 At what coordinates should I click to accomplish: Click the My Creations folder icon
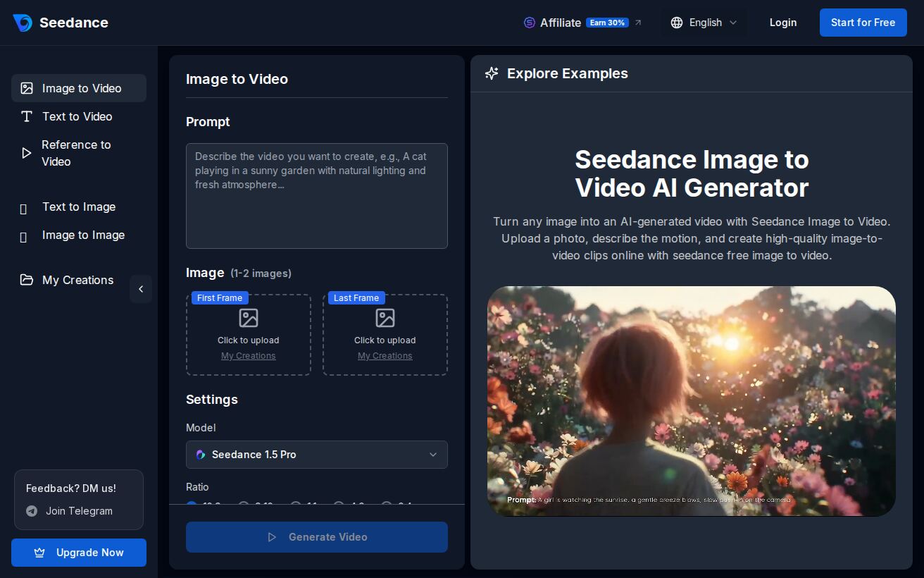point(27,280)
